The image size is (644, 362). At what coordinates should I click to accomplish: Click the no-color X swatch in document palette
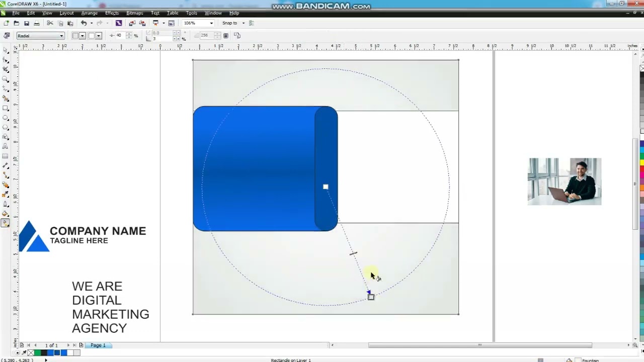[31, 353]
